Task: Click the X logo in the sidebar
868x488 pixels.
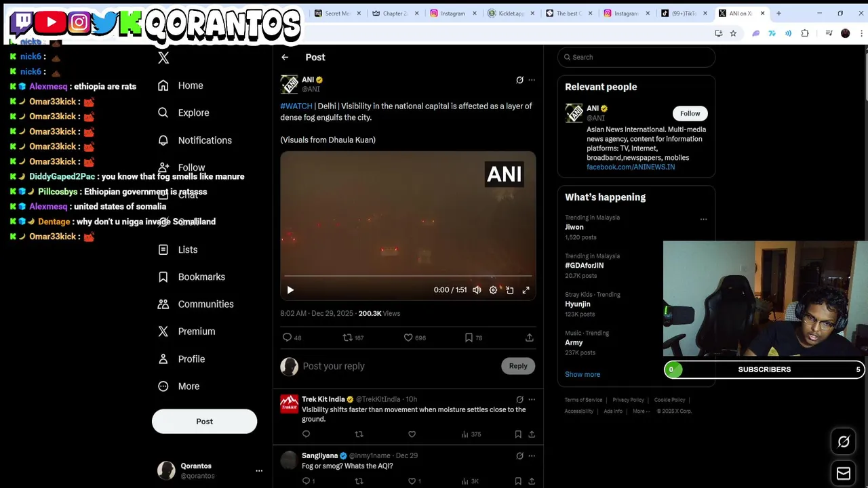Action: click(163, 58)
